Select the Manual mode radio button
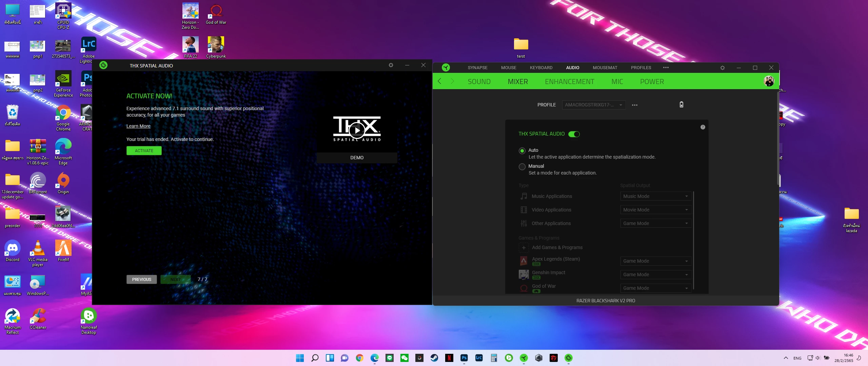The image size is (868, 366). (x=522, y=166)
